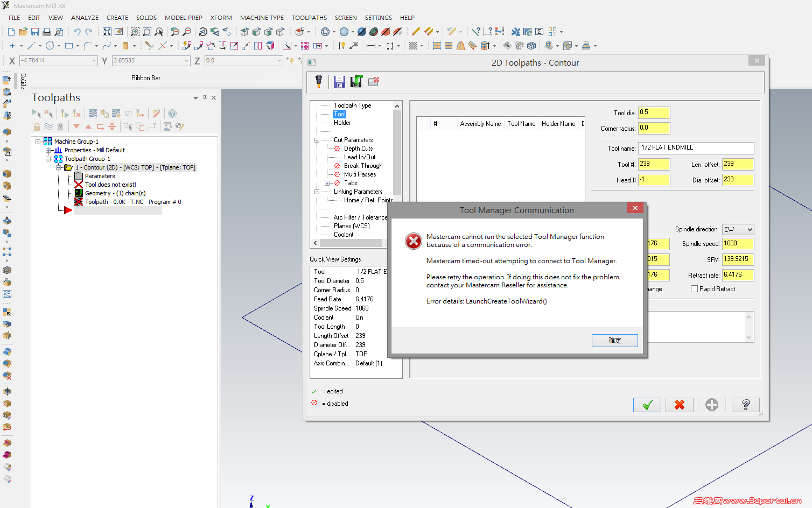Click the Sigma statistics icon
This screenshot has width=812, height=508.
[x=539, y=32]
